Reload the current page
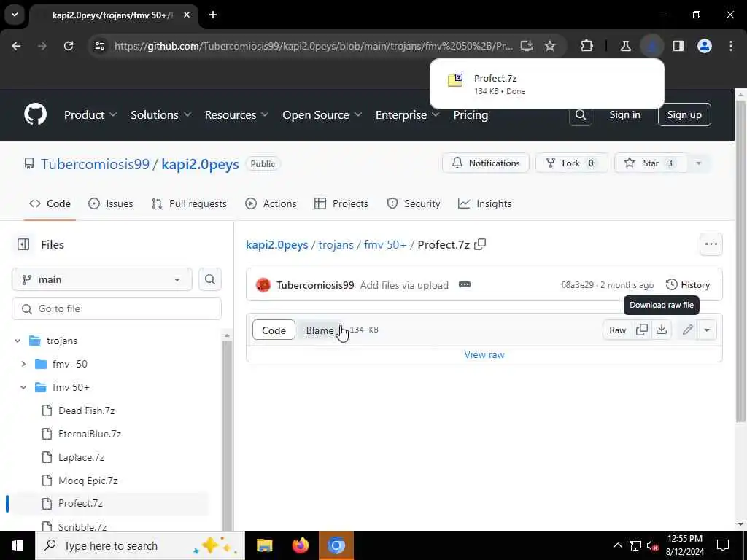Image resolution: width=747 pixels, height=560 pixels. 69,46
